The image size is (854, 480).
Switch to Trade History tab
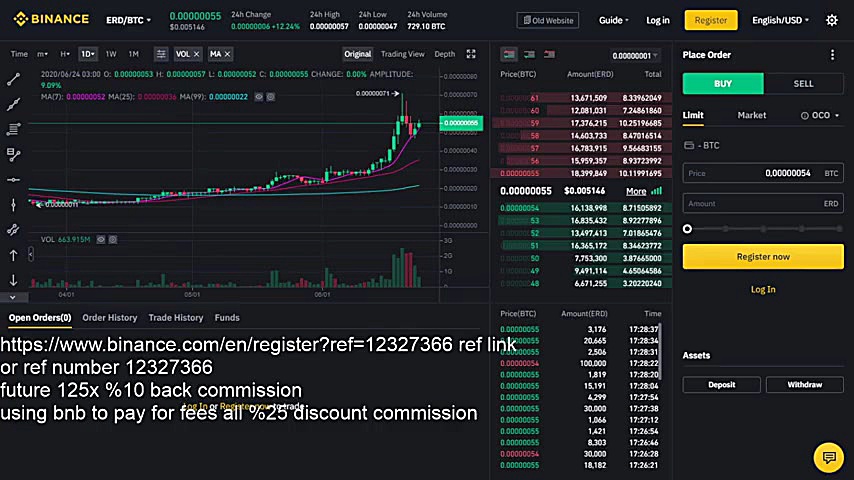[x=175, y=318]
